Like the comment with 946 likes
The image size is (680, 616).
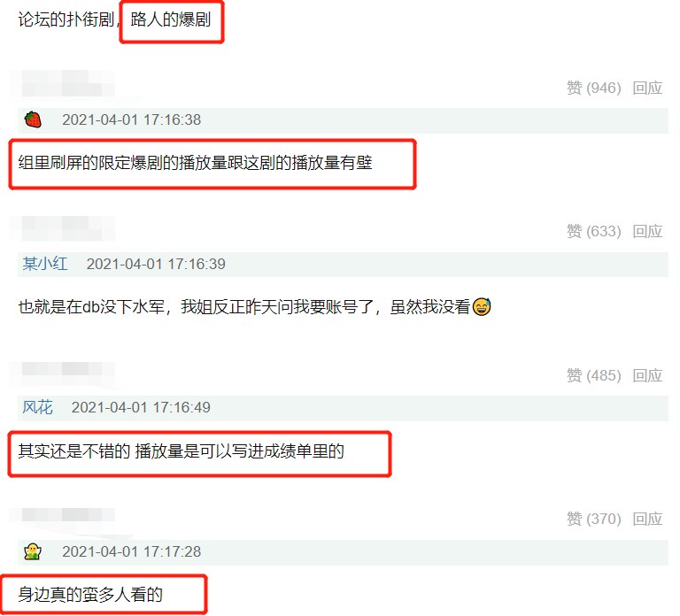[x=594, y=88]
